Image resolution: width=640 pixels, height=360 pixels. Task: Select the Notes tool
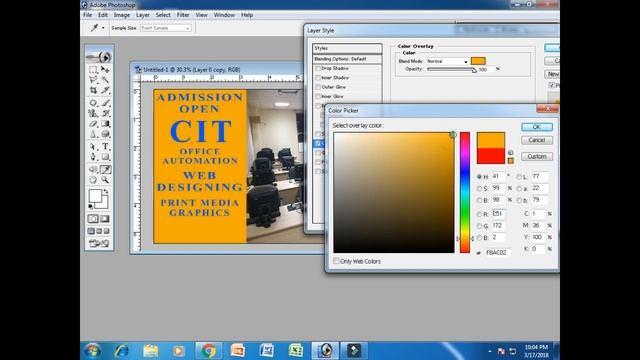click(93, 169)
